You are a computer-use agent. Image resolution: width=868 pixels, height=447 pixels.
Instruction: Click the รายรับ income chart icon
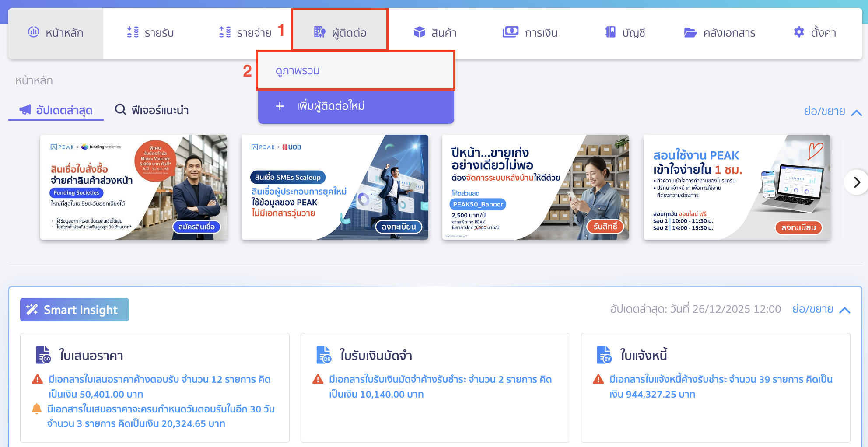click(x=132, y=32)
